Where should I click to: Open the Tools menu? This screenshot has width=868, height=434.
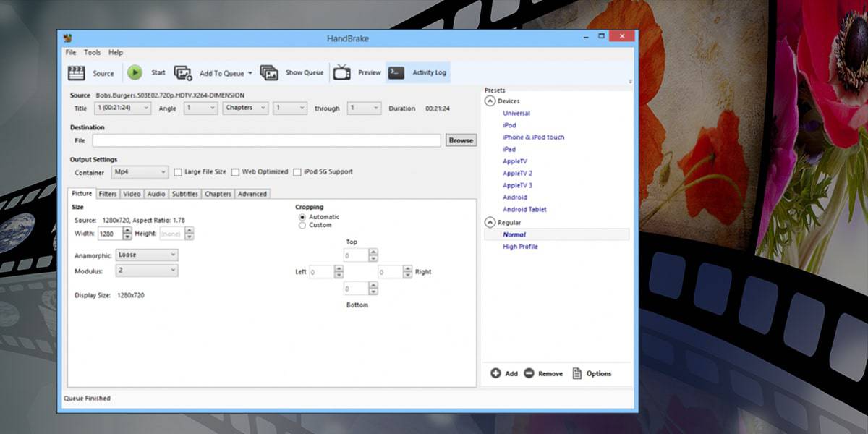(x=93, y=53)
